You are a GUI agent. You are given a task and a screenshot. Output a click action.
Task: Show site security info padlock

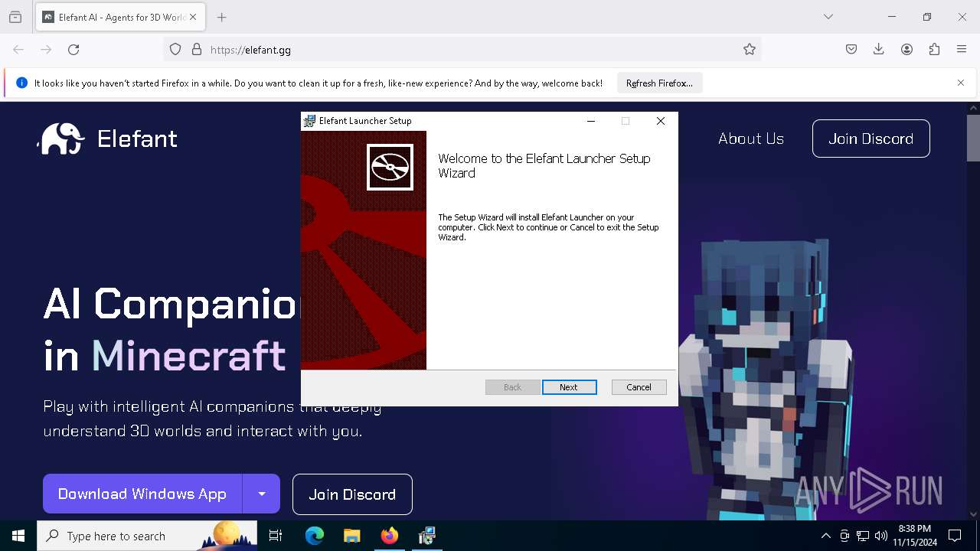point(197,50)
